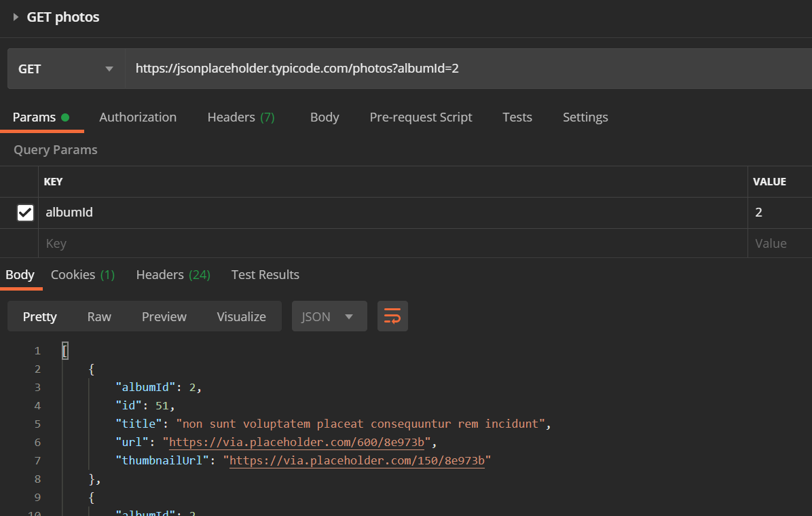Open the Pre-request Script tab
The image size is (812, 516).
pyautogui.click(x=420, y=117)
